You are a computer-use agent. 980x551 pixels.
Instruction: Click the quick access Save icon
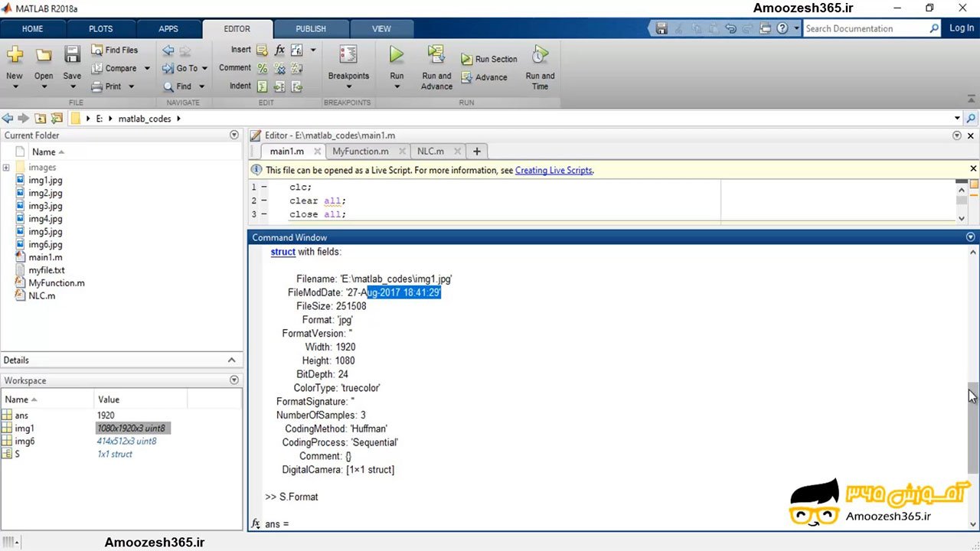pos(662,28)
